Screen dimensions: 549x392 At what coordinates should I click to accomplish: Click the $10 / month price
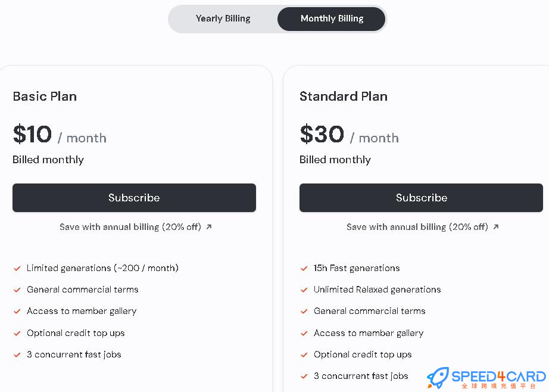tap(60, 134)
